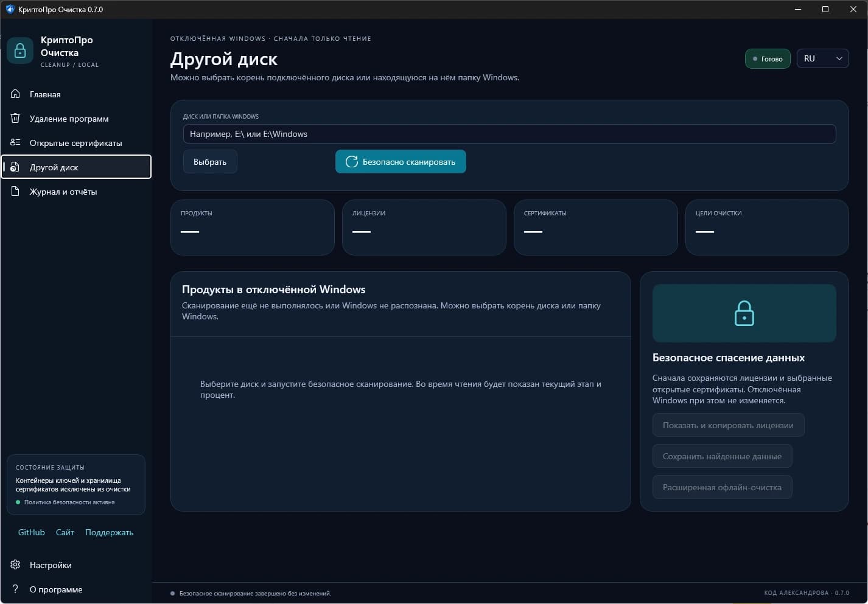Open Журнал и отчёты page
The image size is (868, 604).
pyautogui.click(x=76, y=192)
